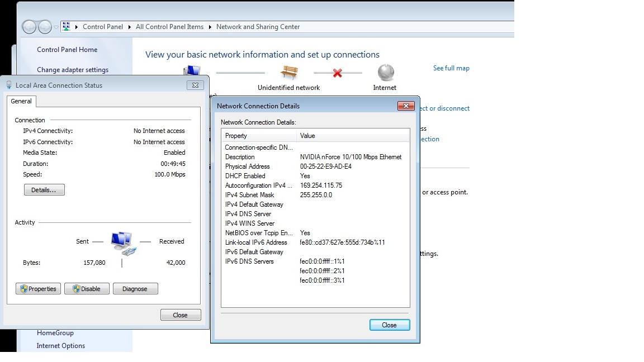Open the Details... button in status dialog
The width and height of the screenshot is (644, 362).
pos(44,190)
